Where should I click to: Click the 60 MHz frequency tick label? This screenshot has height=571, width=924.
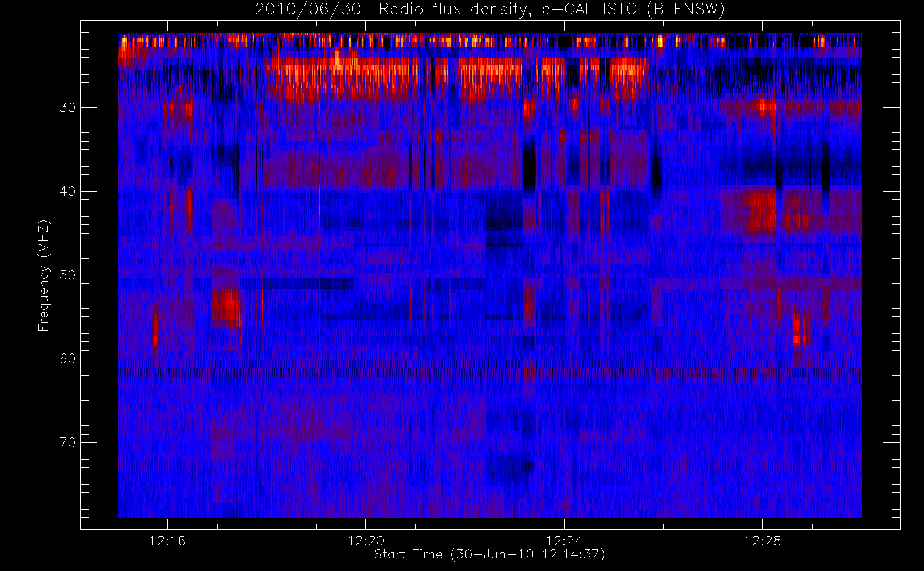[x=67, y=359]
